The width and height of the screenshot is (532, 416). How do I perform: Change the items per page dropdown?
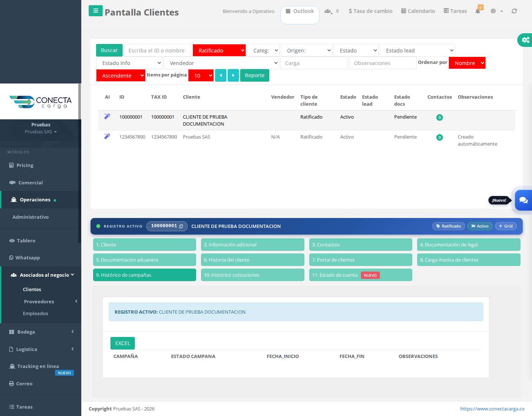[201, 76]
